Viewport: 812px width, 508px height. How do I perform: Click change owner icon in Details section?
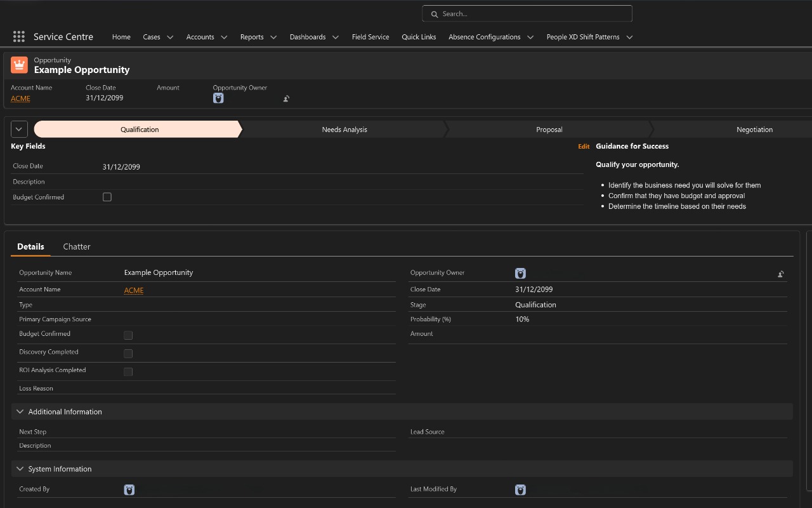click(x=780, y=274)
